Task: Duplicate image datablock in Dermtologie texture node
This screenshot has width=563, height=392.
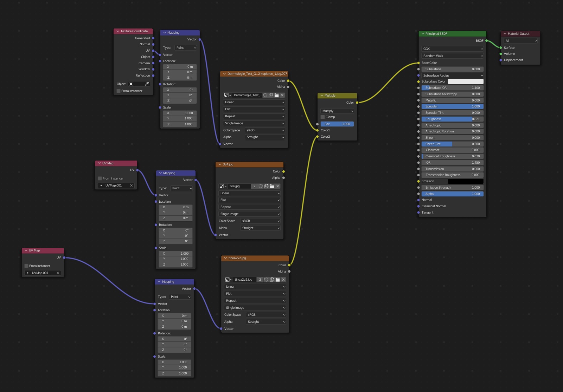Action: point(271,95)
